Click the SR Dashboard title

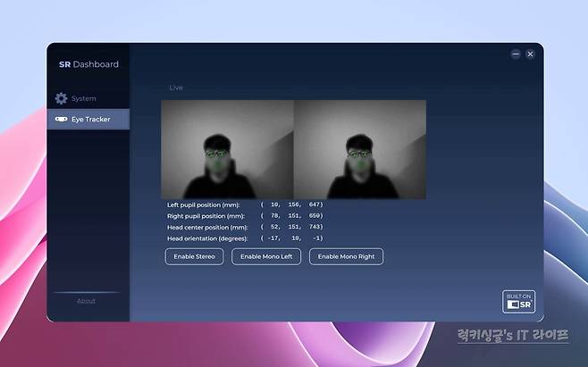pos(88,64)
